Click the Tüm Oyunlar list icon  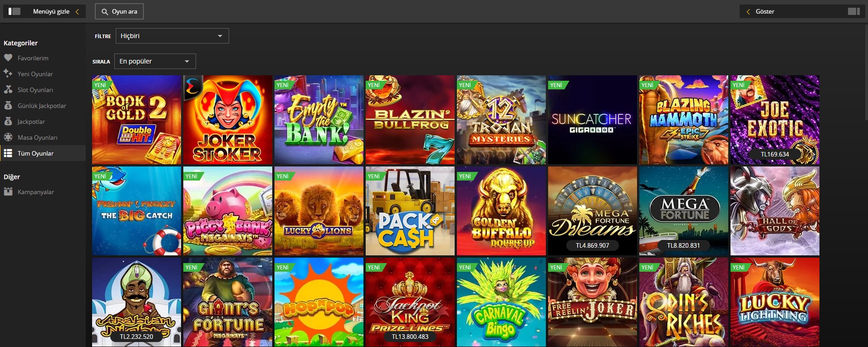click(8, 153)
